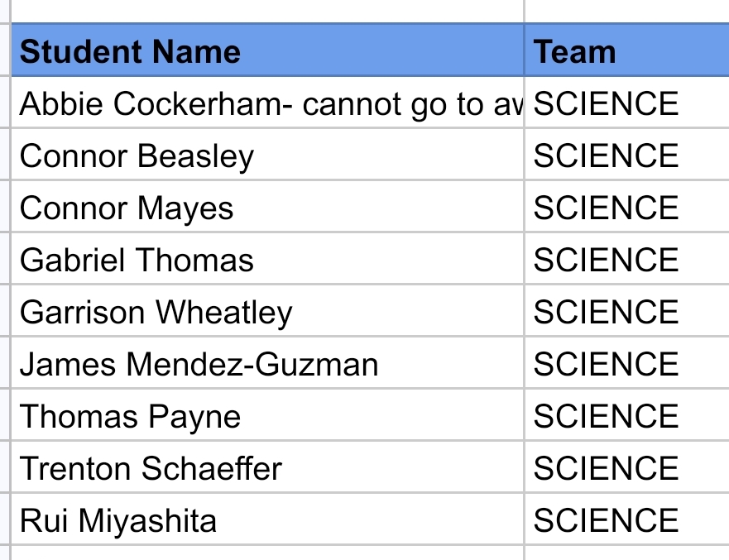This screenshot has height=560, width=729.
Task: Select the Abbie Cockerham name cell
Action: click(x=267, y=103)
